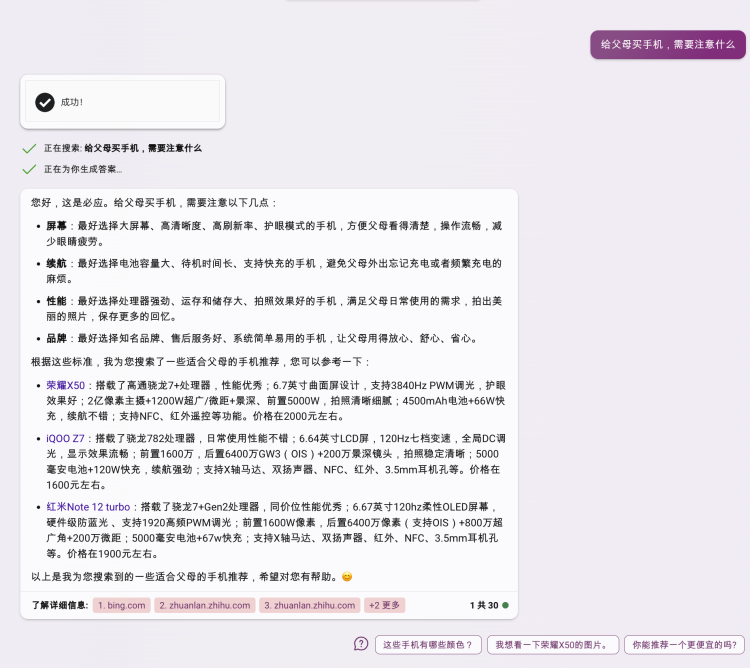Click the smiley emoji ending the answer
This screenshot has height=668, width=750.
(x=347, y=577)
